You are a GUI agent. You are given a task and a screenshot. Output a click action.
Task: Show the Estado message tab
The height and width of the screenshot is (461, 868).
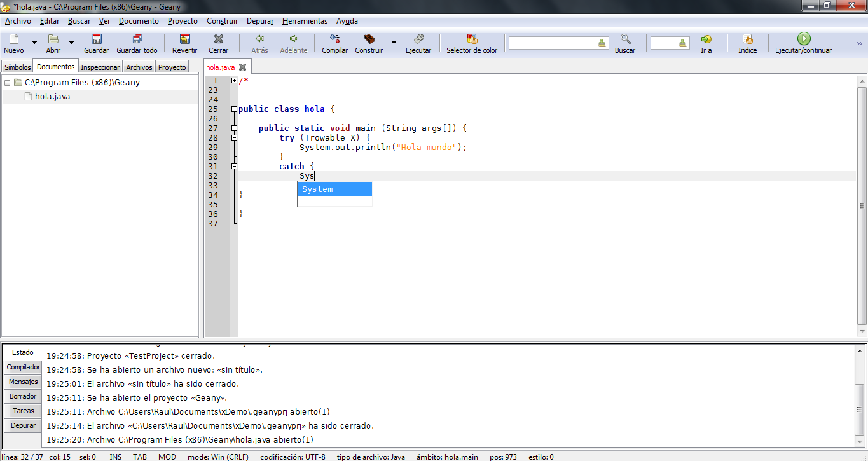pyautogui.click(x=23, y=352)
